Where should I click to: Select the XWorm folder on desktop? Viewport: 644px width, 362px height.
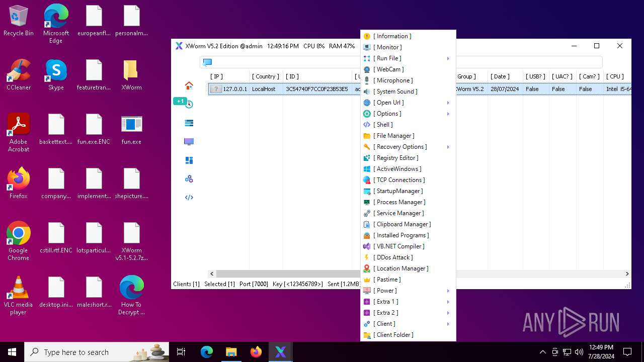(x=131, y=75)
